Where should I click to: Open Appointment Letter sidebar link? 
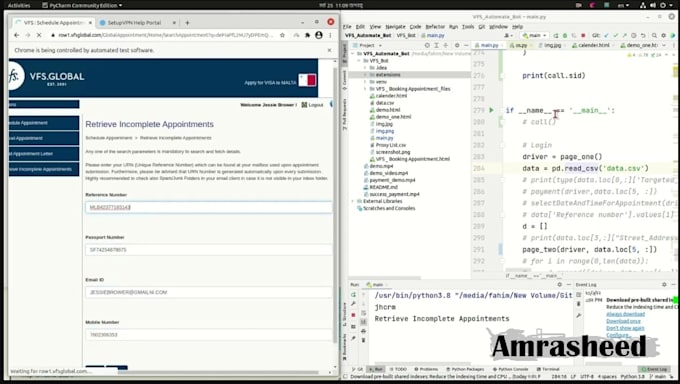pyautogui.click(x=44, y=154)
